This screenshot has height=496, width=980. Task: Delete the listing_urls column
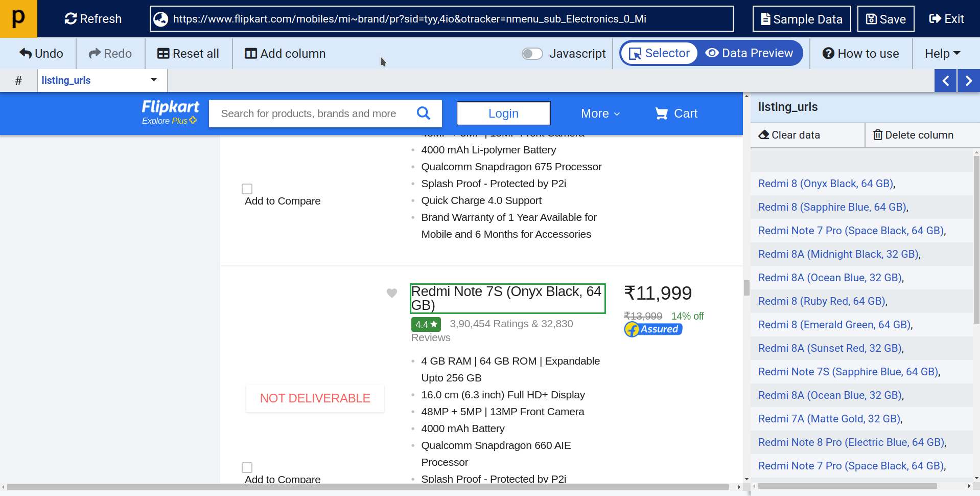click(x=914, y=135)
